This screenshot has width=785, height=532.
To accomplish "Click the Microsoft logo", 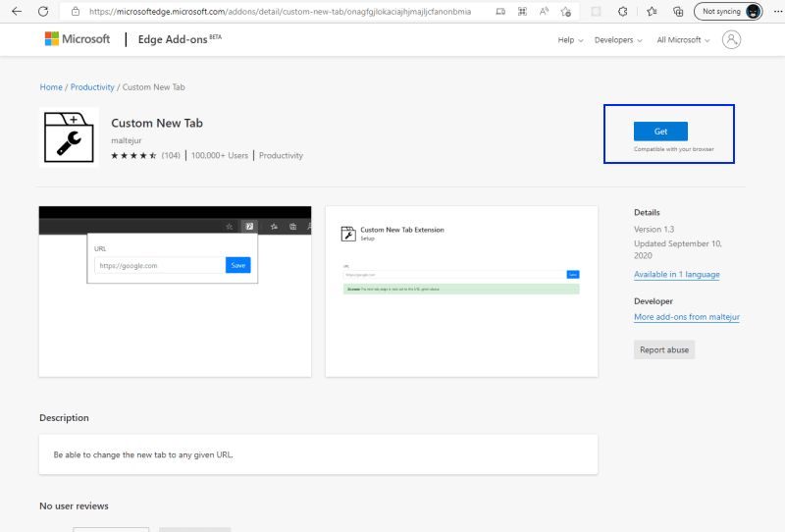I will click(78, 39).
